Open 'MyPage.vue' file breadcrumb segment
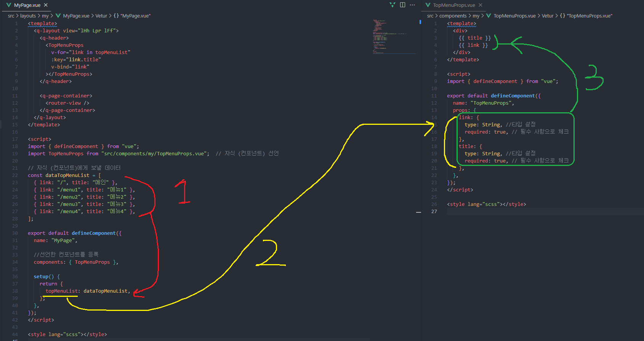This screenshot has width=644, height=341. point(76,16)
